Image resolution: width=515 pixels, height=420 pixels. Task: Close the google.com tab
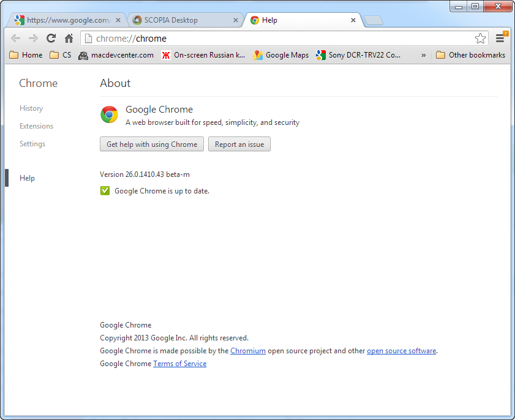coord(118,20)
